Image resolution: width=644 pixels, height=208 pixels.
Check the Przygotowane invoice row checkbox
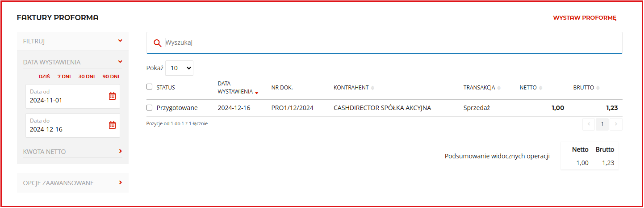(x=150, y=108)
